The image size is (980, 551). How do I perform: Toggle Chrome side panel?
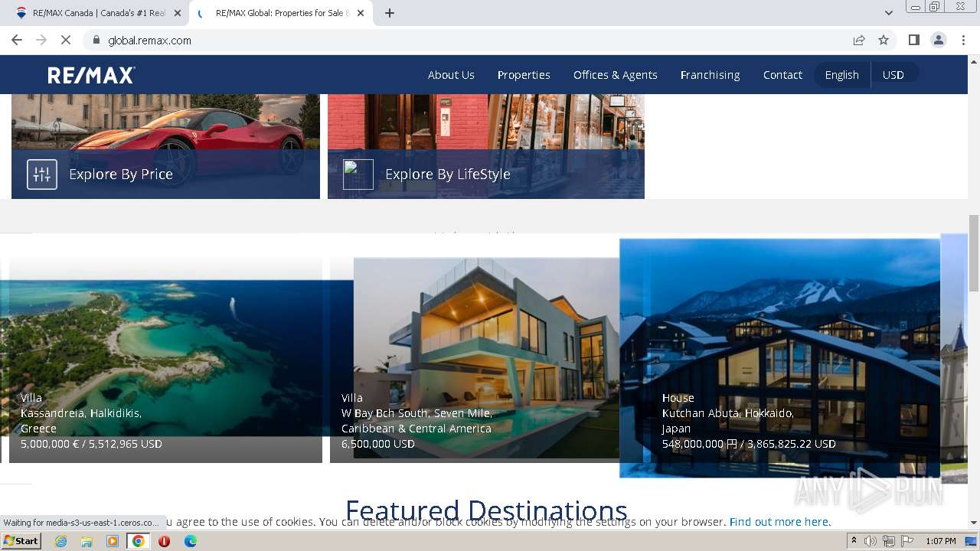[x=913, y=40]
